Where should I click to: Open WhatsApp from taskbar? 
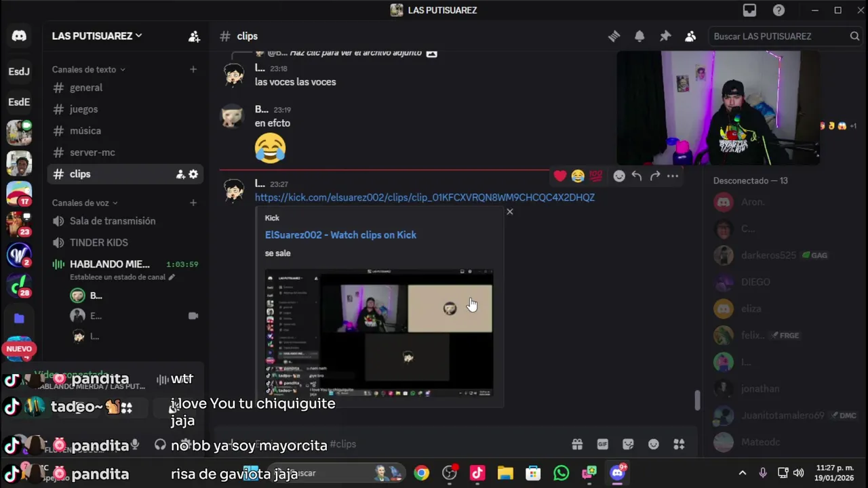pos(561,473)
